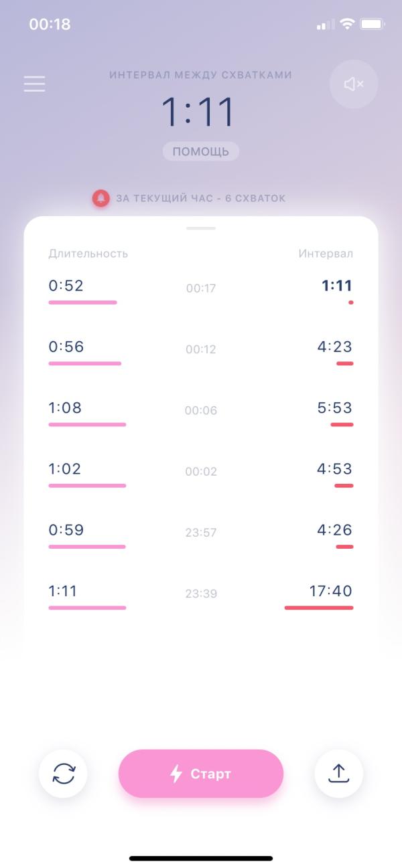The height and width of the screenshot is (868, 402).
Task: Tap the Wi-Fi status icon
Action: [x=347, y=24]
